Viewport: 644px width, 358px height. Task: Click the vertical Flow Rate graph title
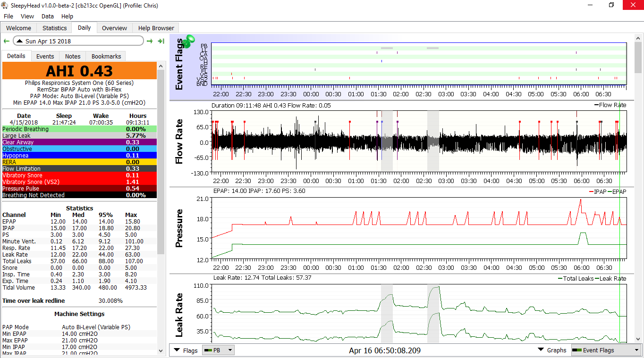[179, 142]
